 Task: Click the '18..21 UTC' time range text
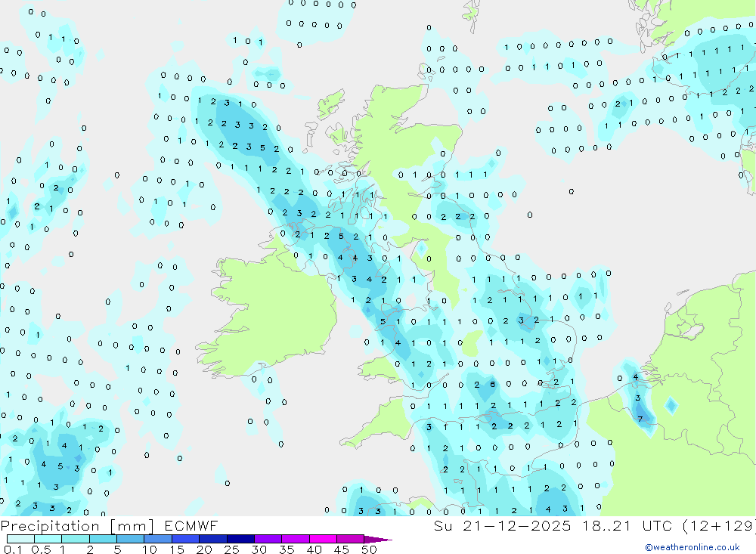627,525
